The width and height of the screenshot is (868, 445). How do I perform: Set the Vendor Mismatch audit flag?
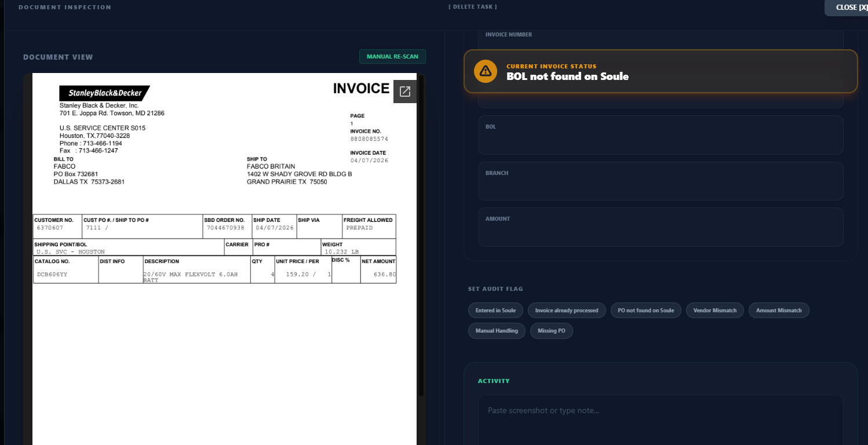715,311
